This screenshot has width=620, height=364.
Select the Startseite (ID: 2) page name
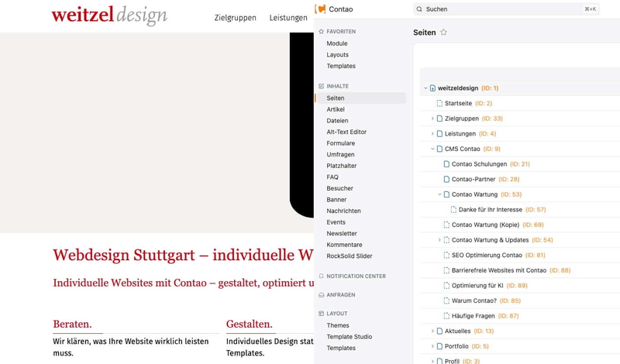click(458, 103)
